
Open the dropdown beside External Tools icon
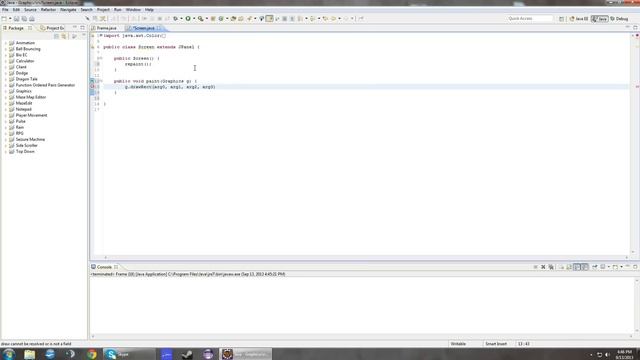pos(206,19)
